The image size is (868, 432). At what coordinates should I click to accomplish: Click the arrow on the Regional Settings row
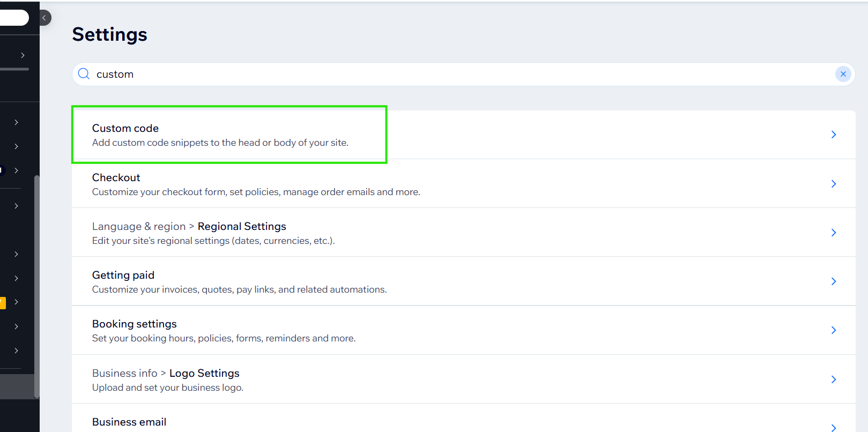pyautogui.click(x=833, y=233)
